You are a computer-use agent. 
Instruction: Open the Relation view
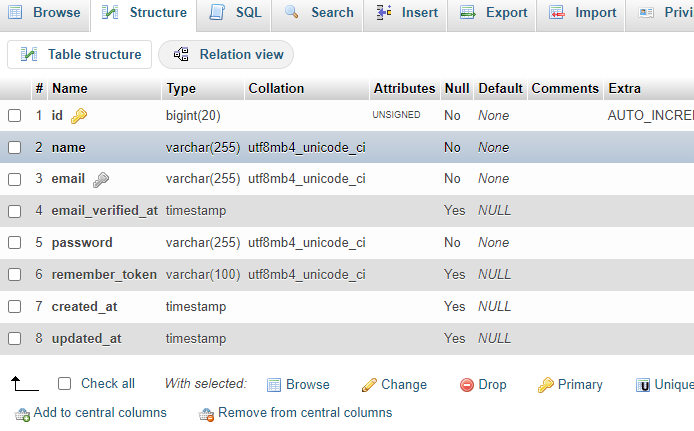click(227, 55)
